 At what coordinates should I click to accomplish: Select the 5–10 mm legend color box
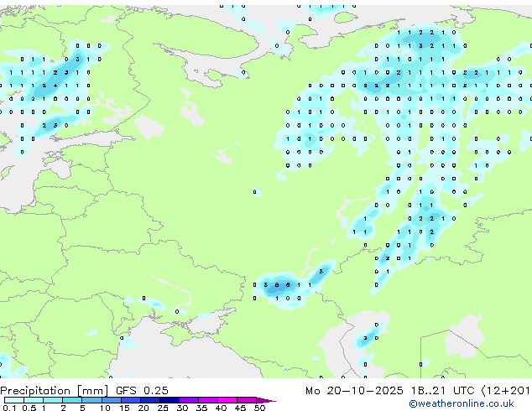tap(91, 400)
